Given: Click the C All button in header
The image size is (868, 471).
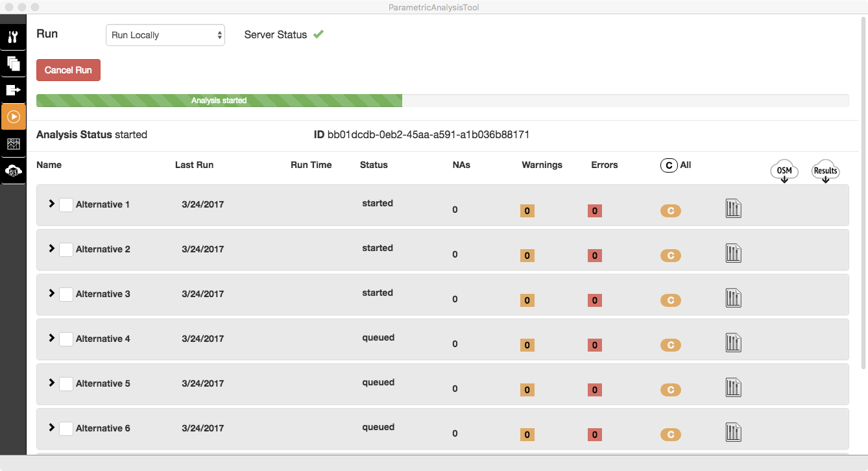Looking at the screenshot, I should point(675,165).
